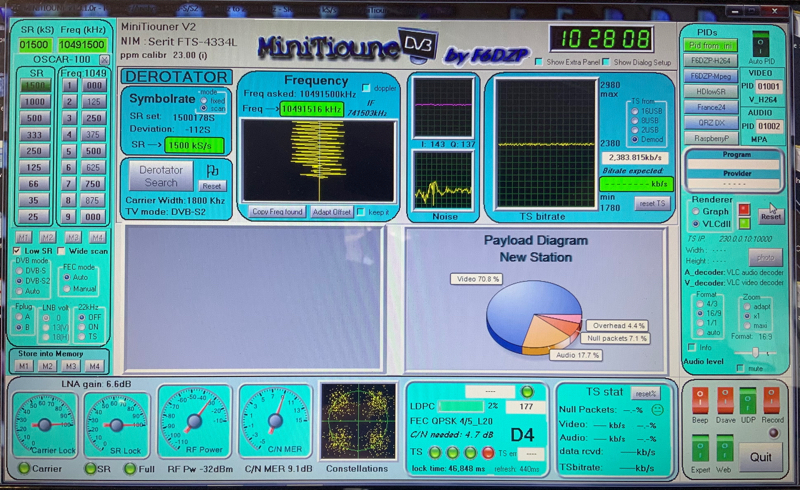Image resolution: width=800 pixels, height=490 pixels.
Task: Choose Demod as TS source
Action: tap(635, 139)
